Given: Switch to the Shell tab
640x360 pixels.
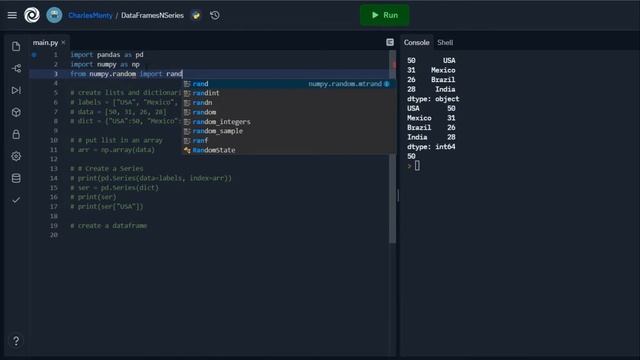Looking at the screenshot, I should pos(445,42).
